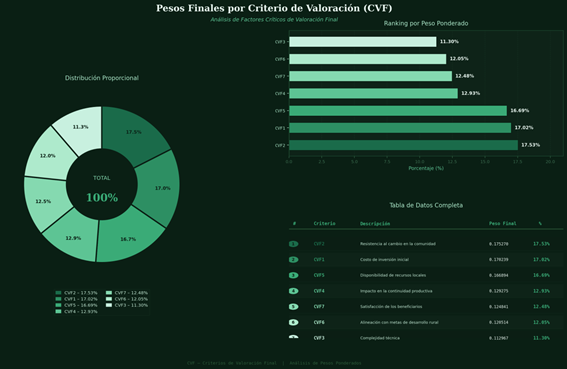
Task: Click the 'CVF2 - 17.53%' legend entry
Action: tap(76, 293)
